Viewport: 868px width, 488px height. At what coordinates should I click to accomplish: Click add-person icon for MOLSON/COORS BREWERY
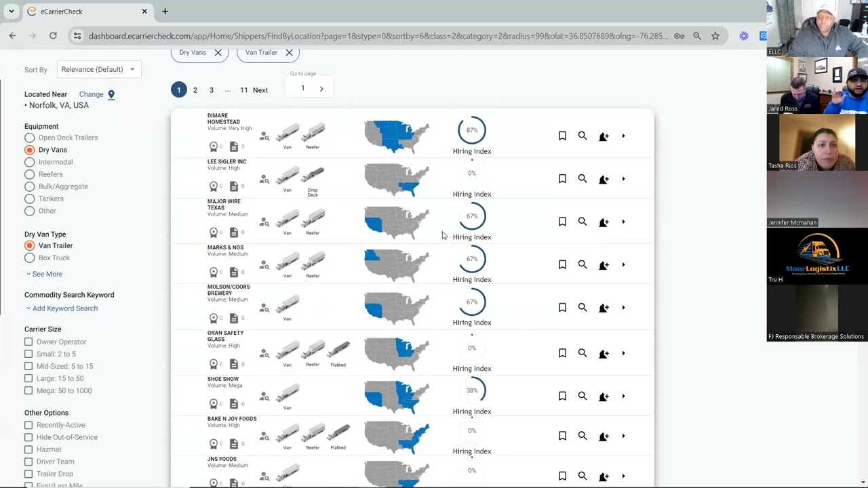tap(604, 308)
